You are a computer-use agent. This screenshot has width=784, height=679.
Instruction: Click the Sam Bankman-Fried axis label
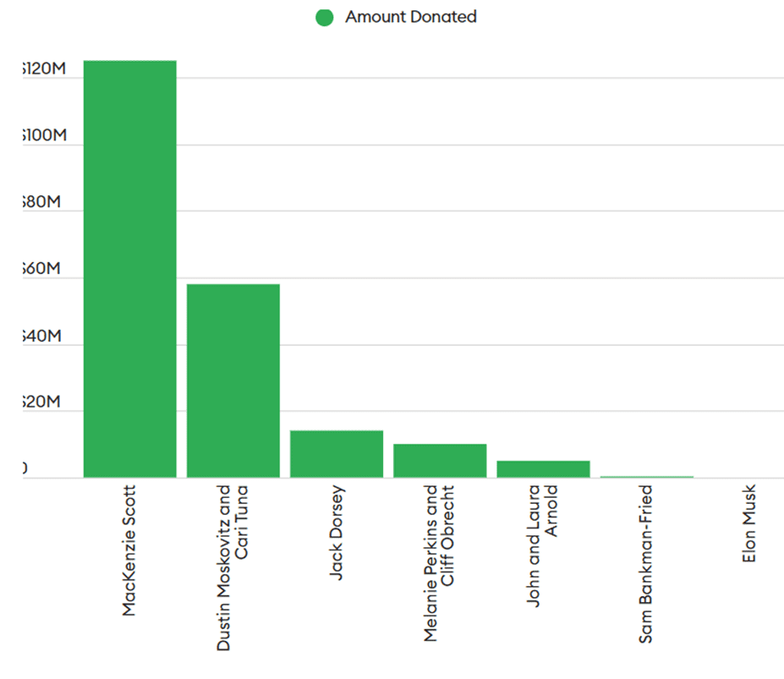click(645, 563)
